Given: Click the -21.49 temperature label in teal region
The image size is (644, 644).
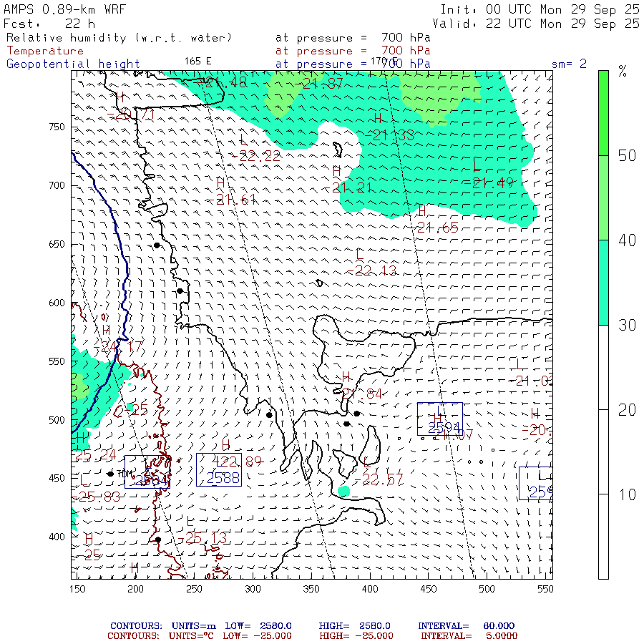Looking at the screenshot, I should pos(488,182).
